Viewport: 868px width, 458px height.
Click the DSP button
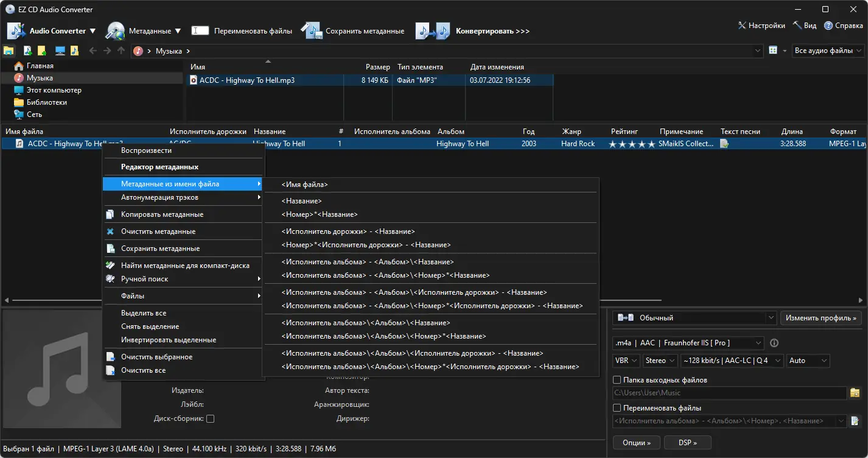tap(687, 443)
